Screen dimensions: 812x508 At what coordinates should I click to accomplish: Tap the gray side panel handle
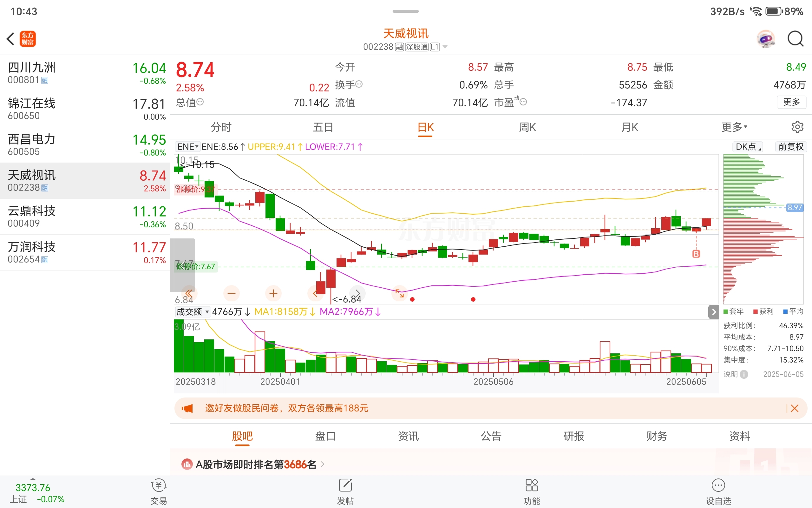(x=182, y=265)
